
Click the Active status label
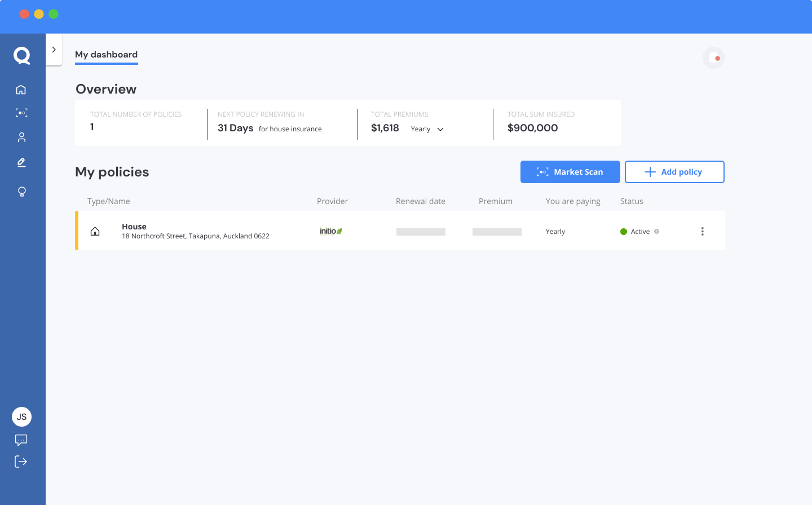tap(640, 232)
